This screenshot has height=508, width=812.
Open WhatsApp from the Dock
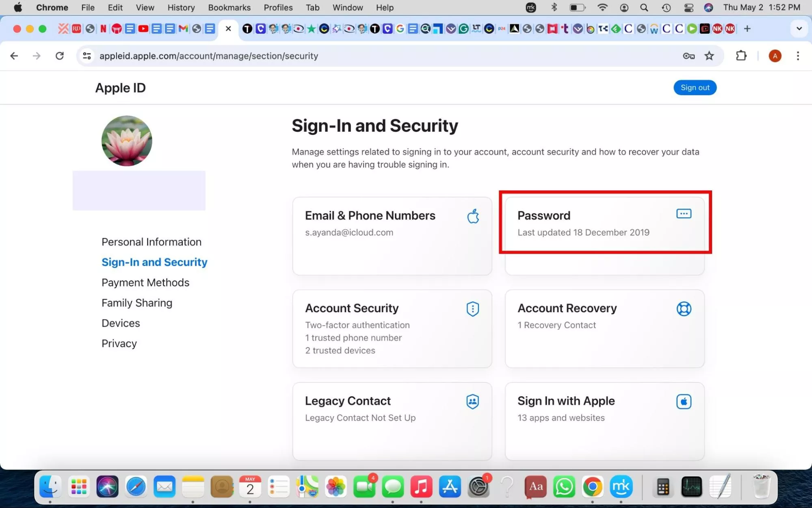[x=564, y=486]
